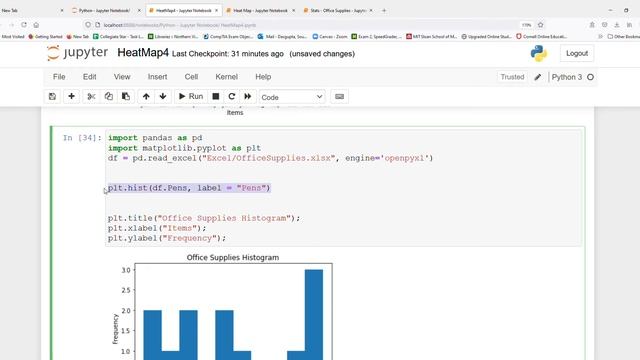
Task: Switch to the Heat Map Jupyter Notebook tab
Action: tap(260, 10)
